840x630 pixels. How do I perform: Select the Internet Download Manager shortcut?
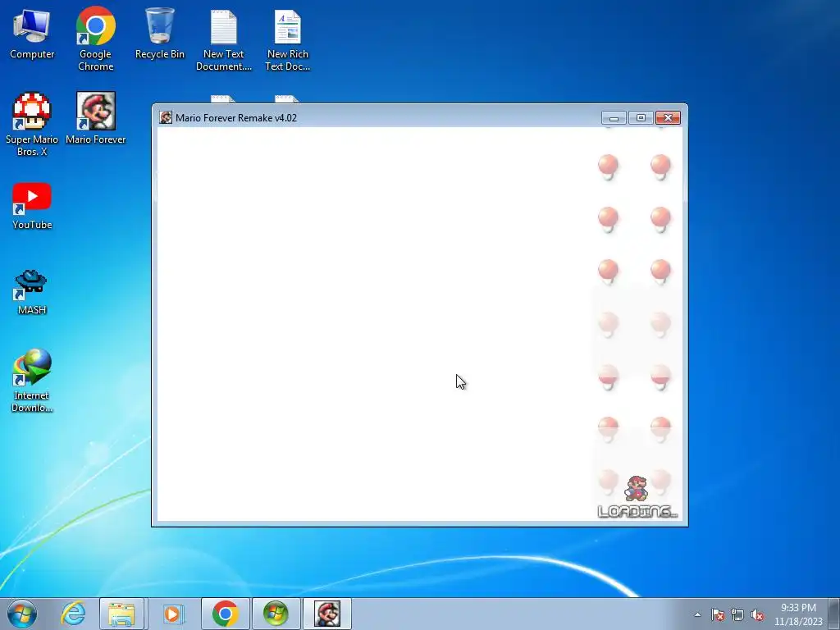coord(32,381)
